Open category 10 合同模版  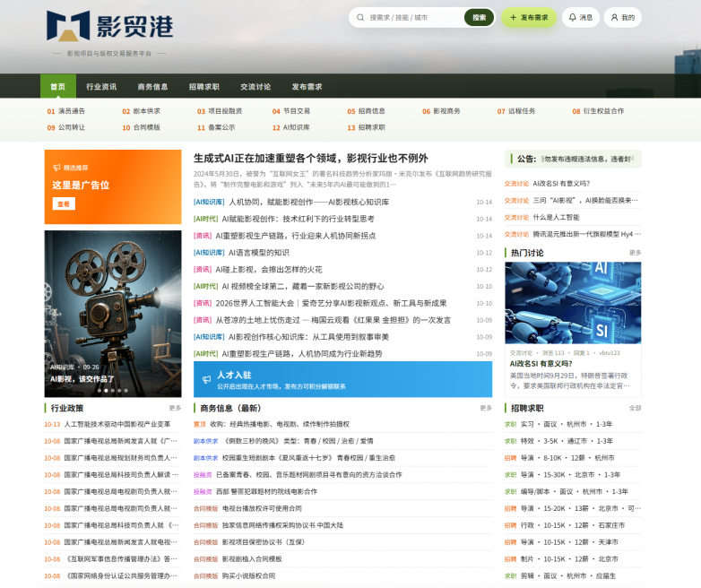pos(141,127)
